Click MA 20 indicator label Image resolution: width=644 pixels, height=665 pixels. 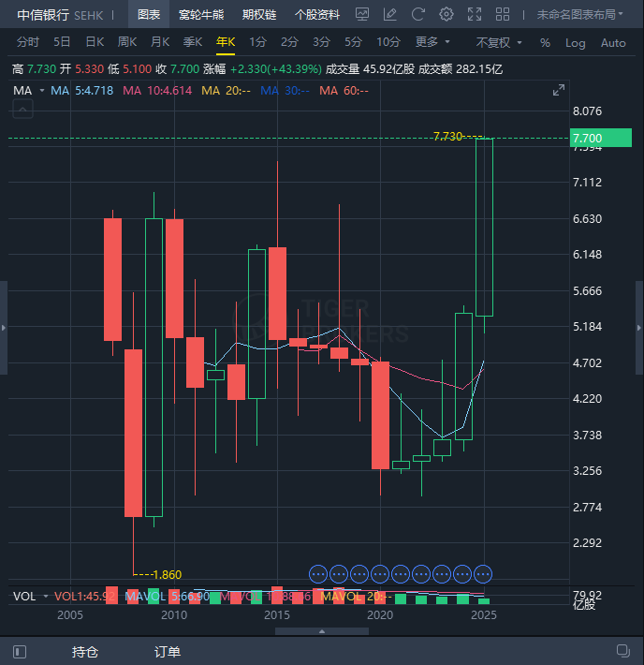click(226, 90)
